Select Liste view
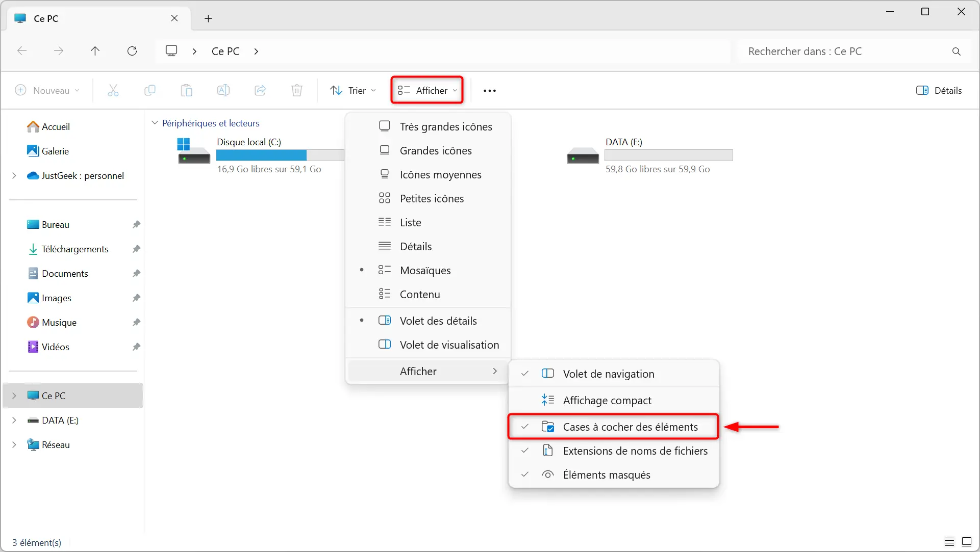The height and width of the screenshot is (552, 980). [428, 222]
